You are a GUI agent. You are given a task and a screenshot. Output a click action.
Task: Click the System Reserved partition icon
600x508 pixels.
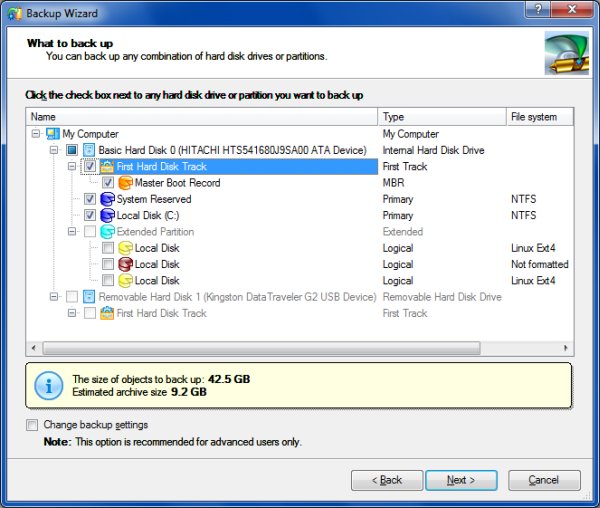[x=107, y=199]
